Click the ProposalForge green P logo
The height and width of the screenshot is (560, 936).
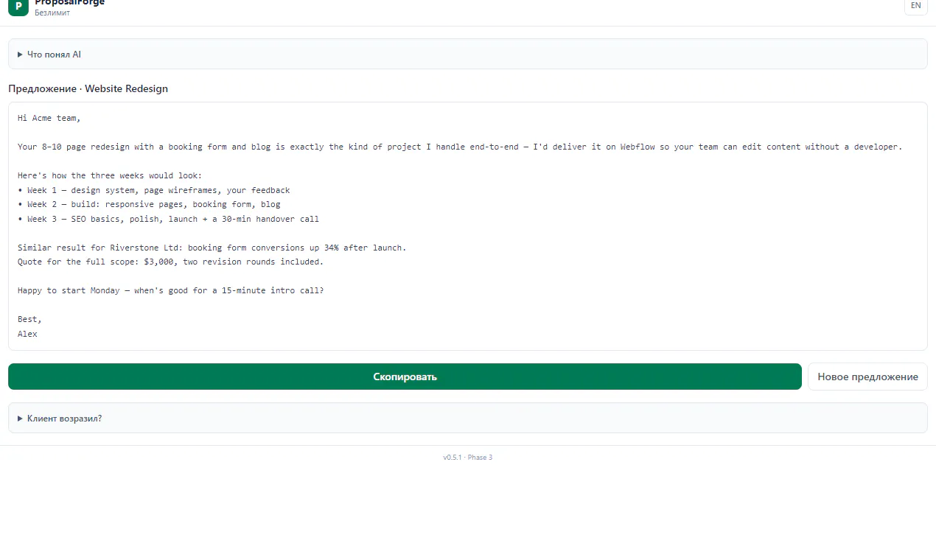(18, 6)
